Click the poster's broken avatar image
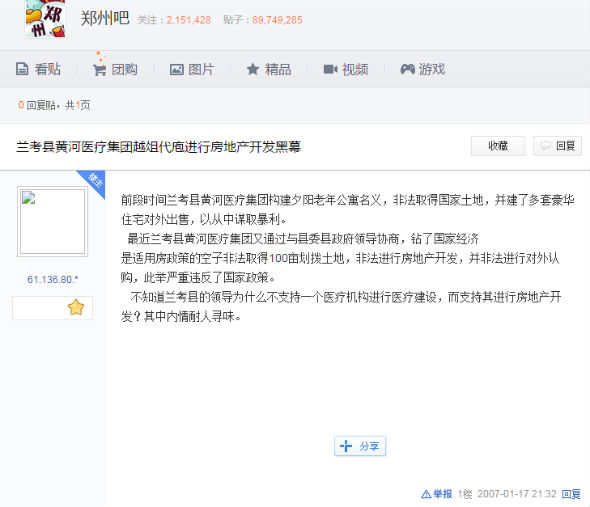This screenshot has width=590, height=507. (52, 221)
